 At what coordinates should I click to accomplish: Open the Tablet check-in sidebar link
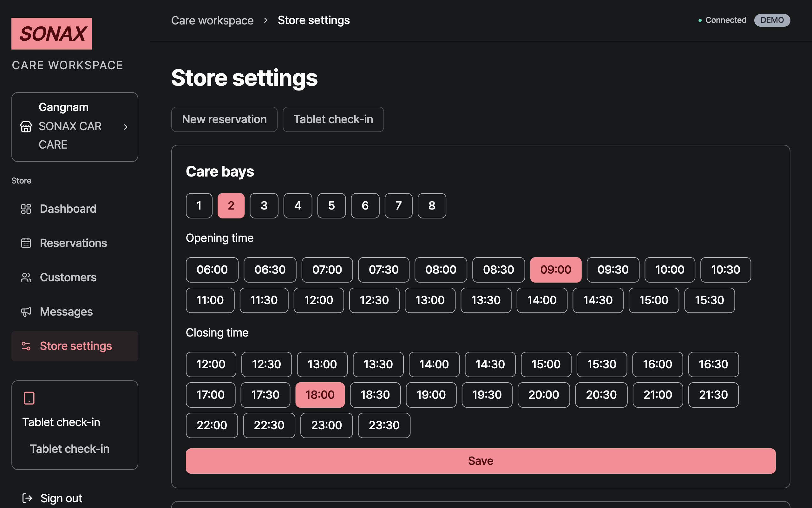69,449
